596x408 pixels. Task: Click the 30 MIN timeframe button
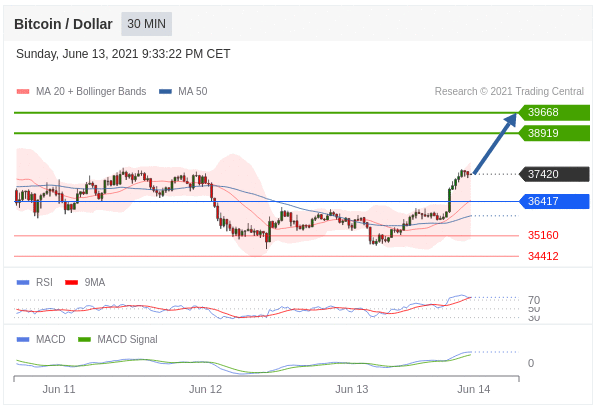(x=146, y=24)
